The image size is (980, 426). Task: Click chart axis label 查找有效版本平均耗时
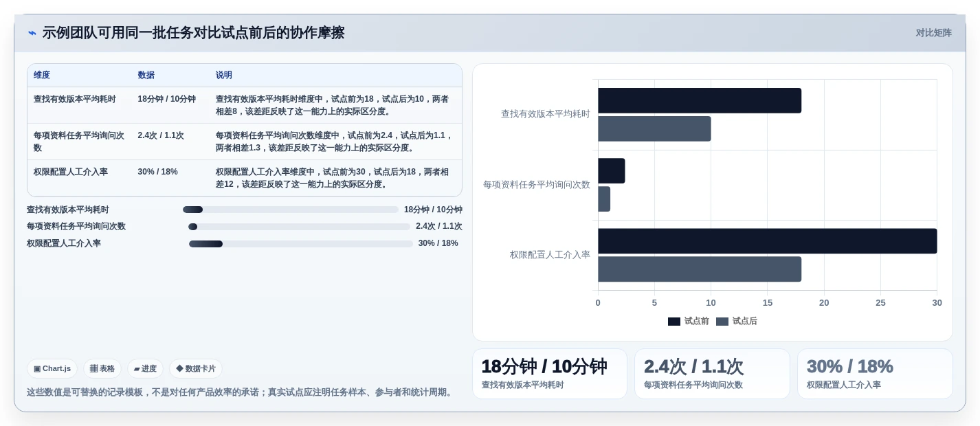point(546,114)
